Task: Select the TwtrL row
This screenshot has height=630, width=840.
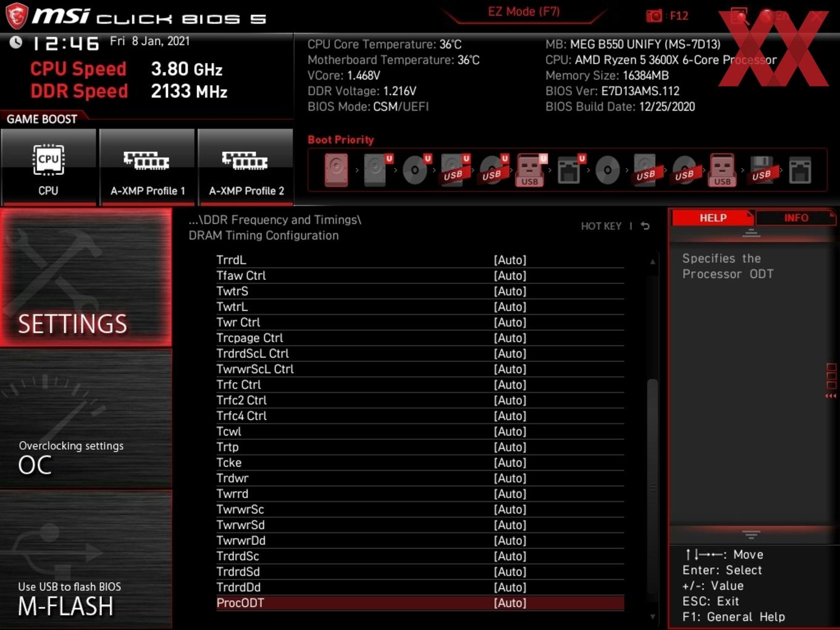Action: pos(420,307)
